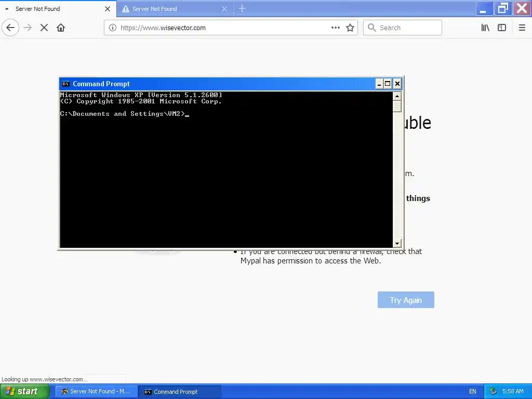The height and width of the screenshot is (399, 532).
Task: Select Command Prompt taskbar button
Action: 180,392
